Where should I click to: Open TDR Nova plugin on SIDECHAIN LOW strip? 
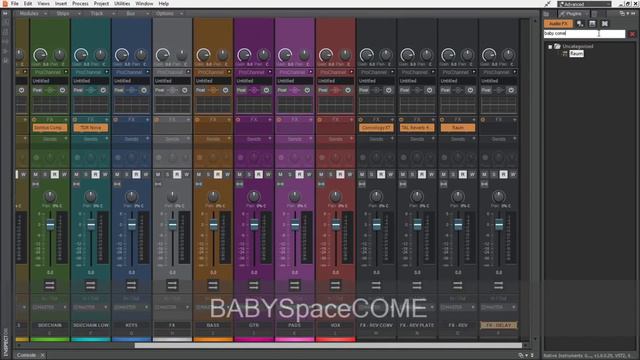(90, 128)
